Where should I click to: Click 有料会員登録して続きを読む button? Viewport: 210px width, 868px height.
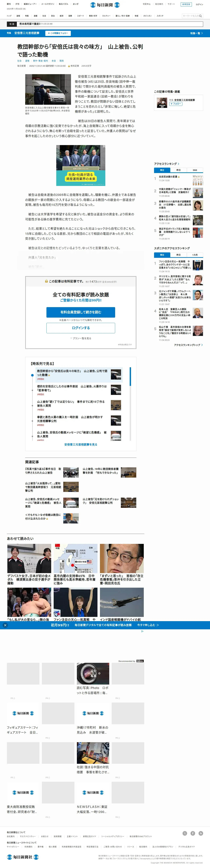(x=81, y=312)
